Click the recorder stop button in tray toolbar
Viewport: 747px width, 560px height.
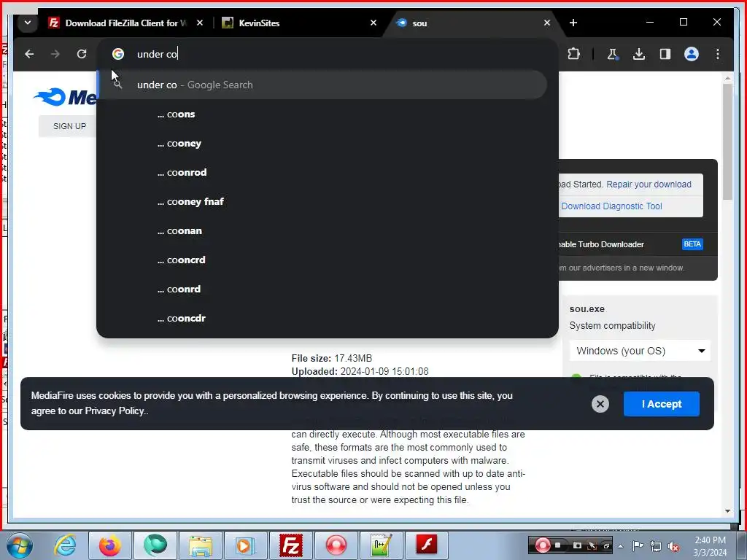point(558,545)
